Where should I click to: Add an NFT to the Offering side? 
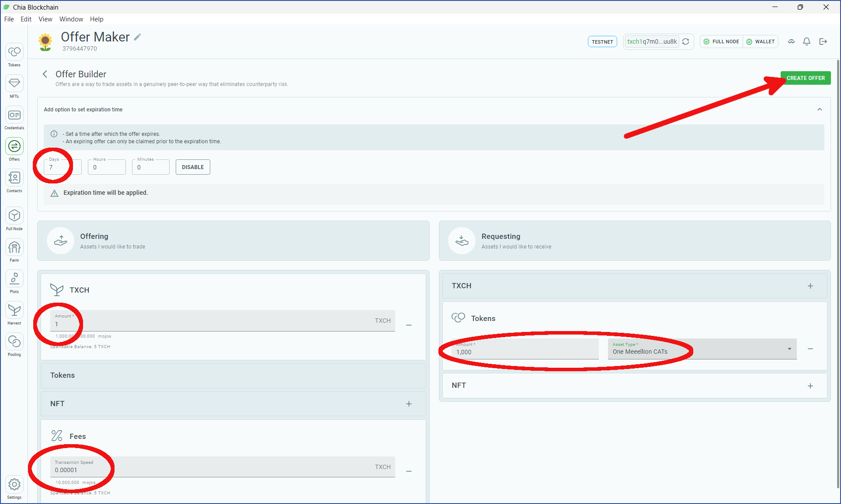tap(409, 404)
